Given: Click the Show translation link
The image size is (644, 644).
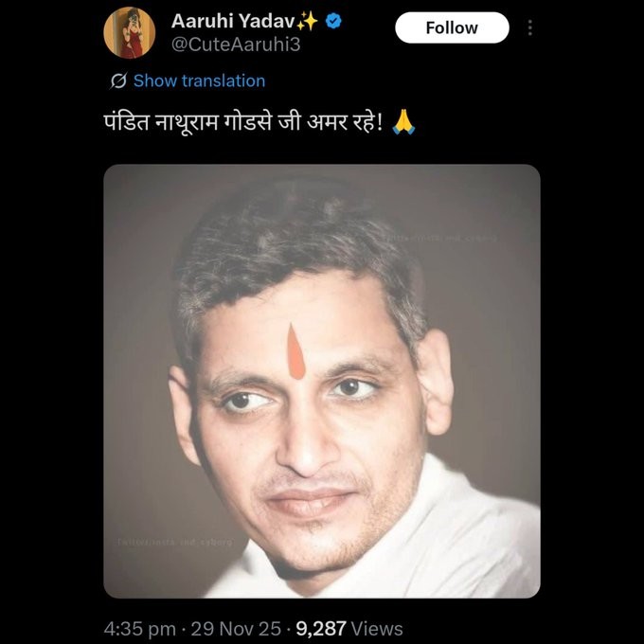Looking at the screenshot, I should (x=199, y=80).
